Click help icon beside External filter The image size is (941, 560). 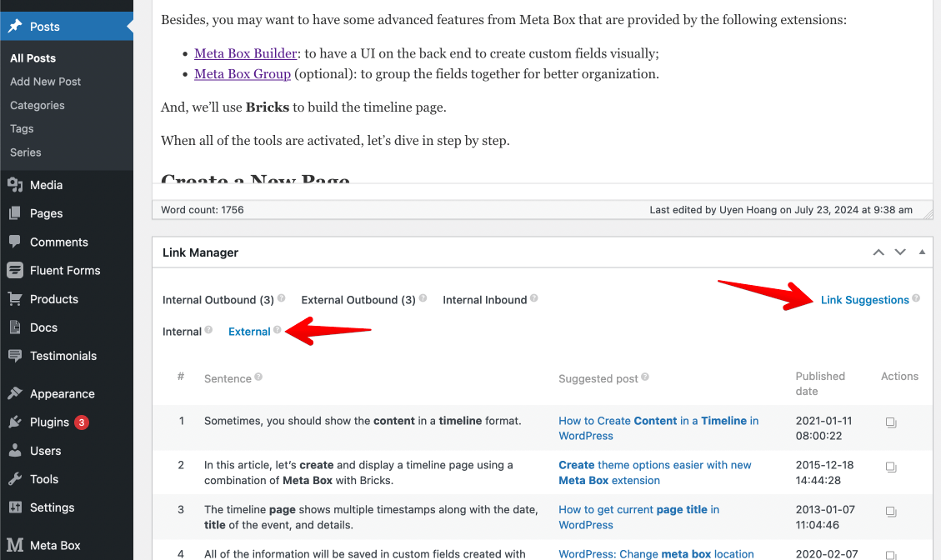click(x=278, y=329)
